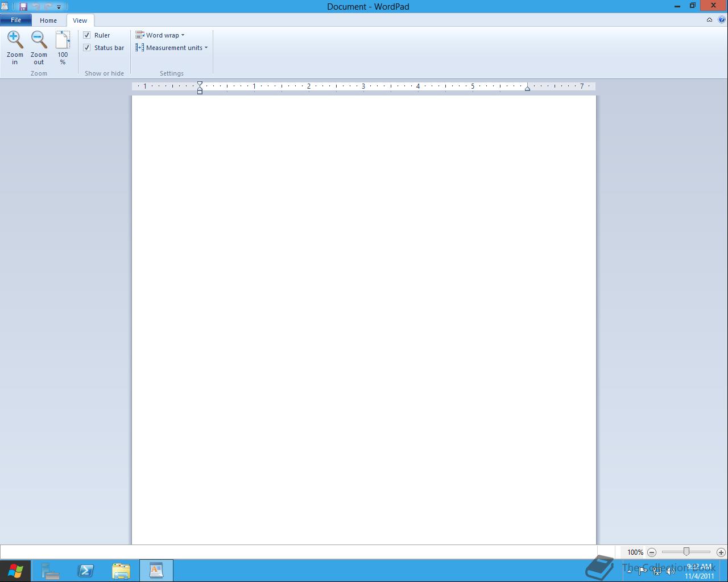Uncheck the Ruler checkbox

click(x=87, y=35)
